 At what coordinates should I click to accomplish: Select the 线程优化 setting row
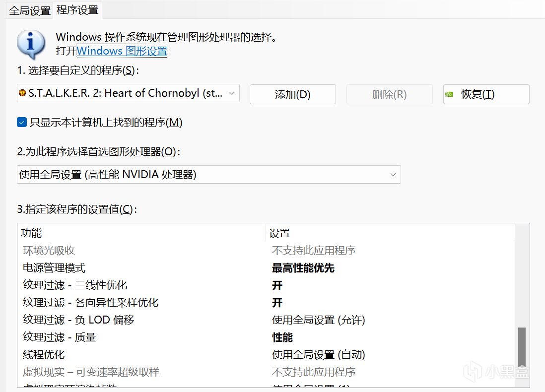click(x=44, y=355)
